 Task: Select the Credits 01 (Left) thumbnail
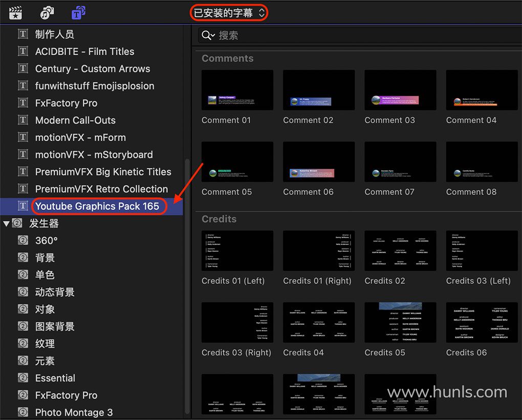[x=237, y=251]
